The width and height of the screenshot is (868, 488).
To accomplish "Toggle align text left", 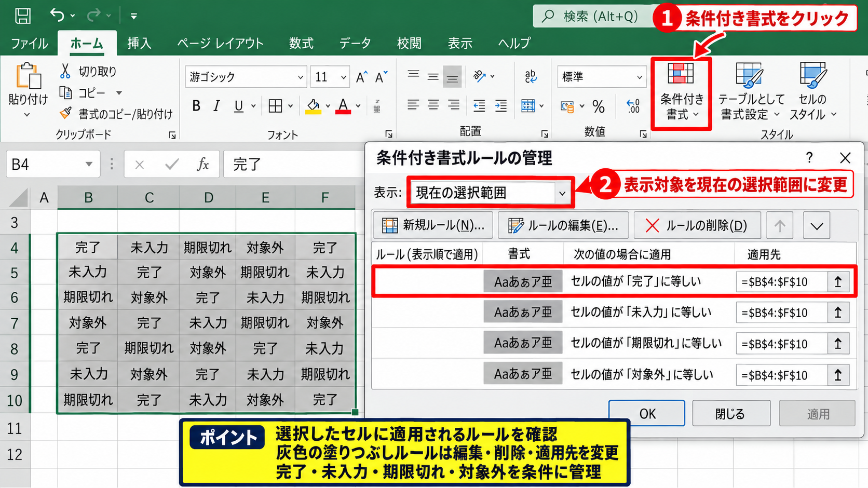I will tap(413, 105).
